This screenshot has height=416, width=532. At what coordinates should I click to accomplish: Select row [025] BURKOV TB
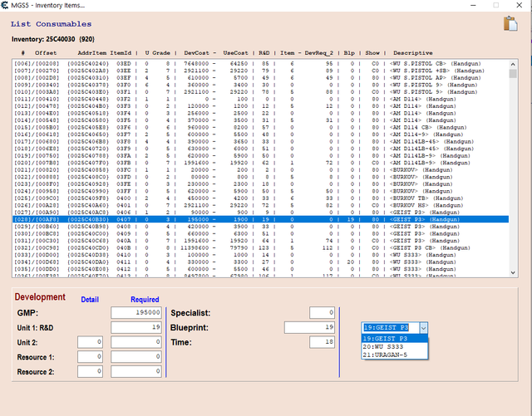click(x=260, y=198)
